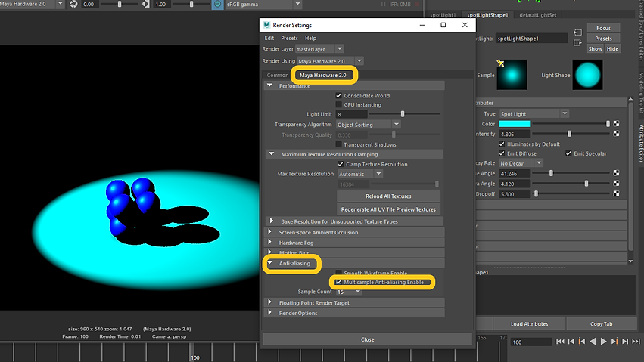Step back to previous keyframe
Image resolution: width=644 pixels, height=362 pixels.
(x=582, y=341)
